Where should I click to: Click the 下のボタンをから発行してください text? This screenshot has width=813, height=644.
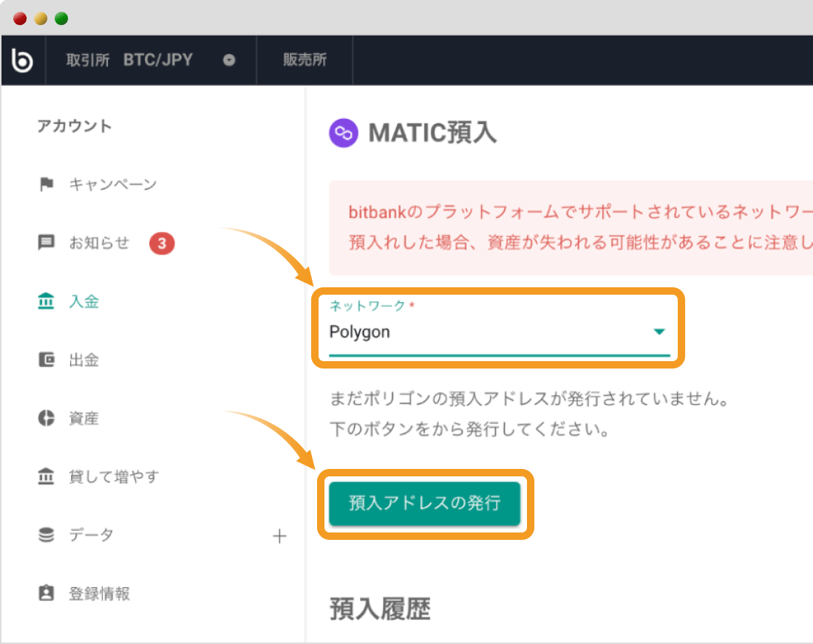(470, 429)
